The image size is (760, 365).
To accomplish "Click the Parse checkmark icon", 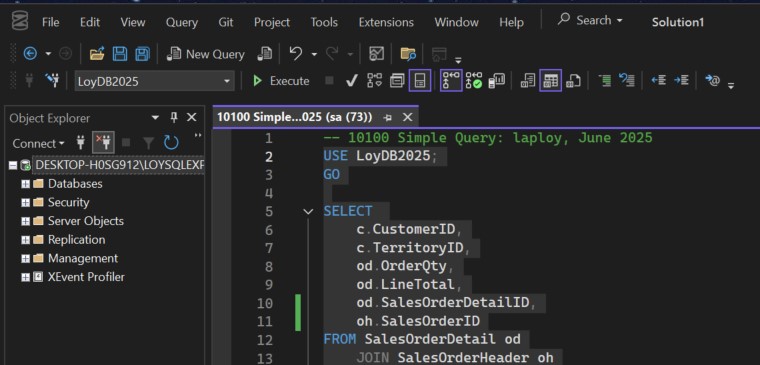I will pos(351,81).
